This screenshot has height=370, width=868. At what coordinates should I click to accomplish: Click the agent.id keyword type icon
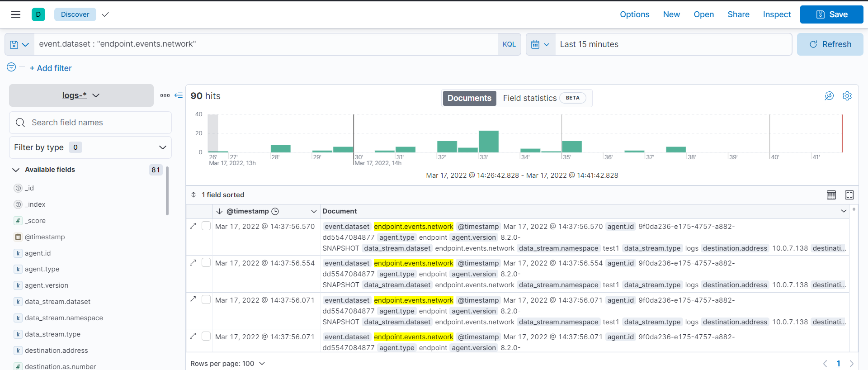click(x=18, y=253)
